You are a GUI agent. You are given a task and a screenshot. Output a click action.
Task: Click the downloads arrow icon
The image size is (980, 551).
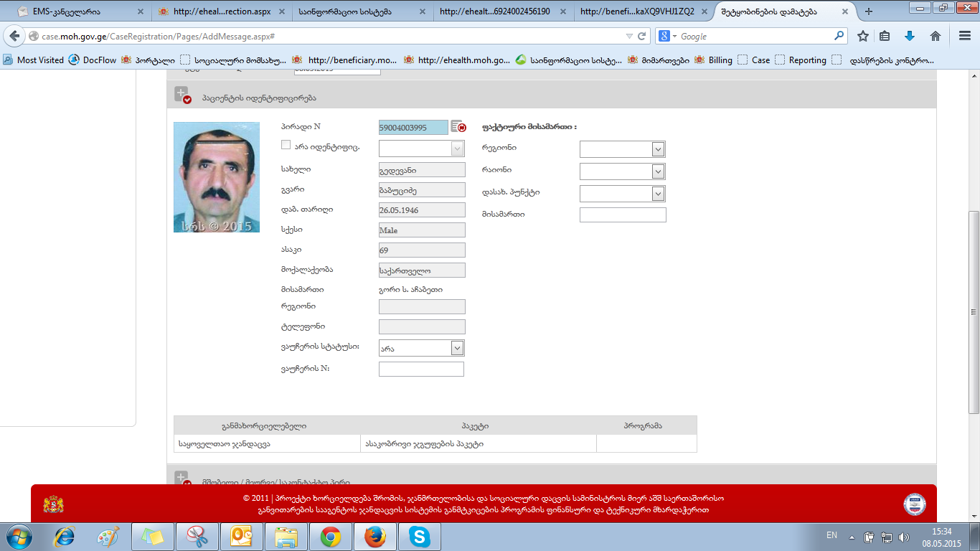pos(910,36)
